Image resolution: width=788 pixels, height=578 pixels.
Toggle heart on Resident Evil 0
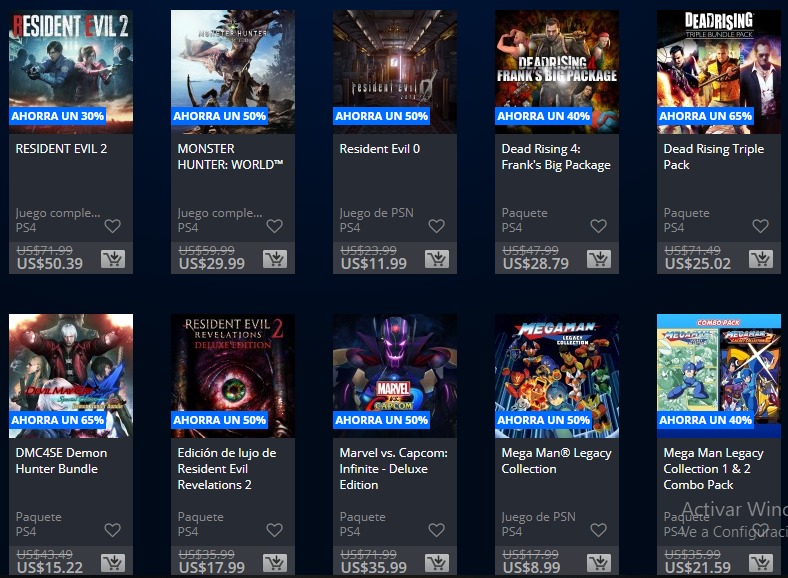[x=436, y=226]
